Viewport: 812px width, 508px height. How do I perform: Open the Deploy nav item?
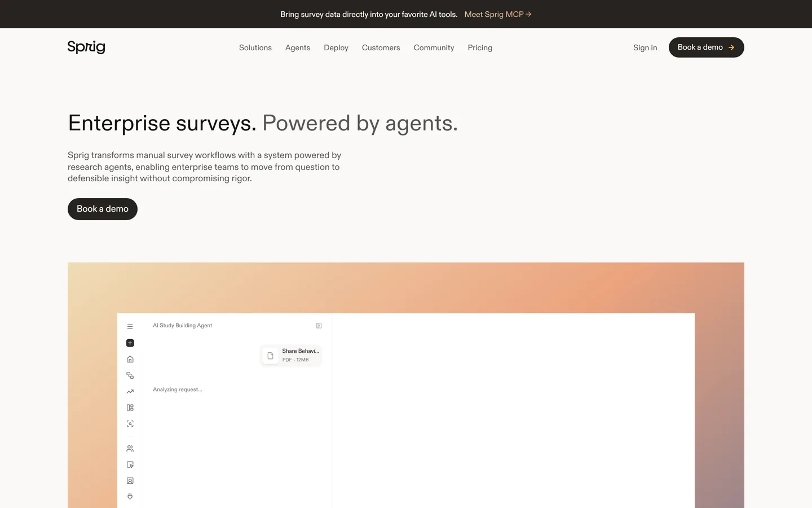tap(336, 47)
